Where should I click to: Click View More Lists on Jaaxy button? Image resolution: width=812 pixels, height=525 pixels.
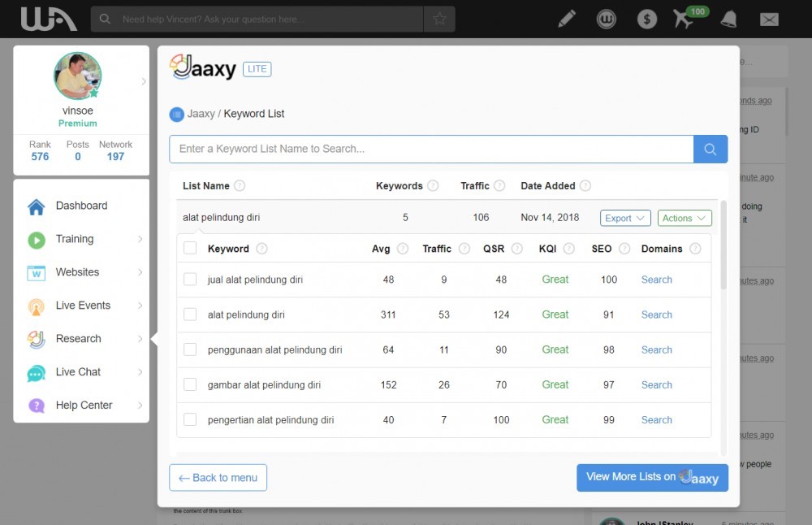(653, 477)
